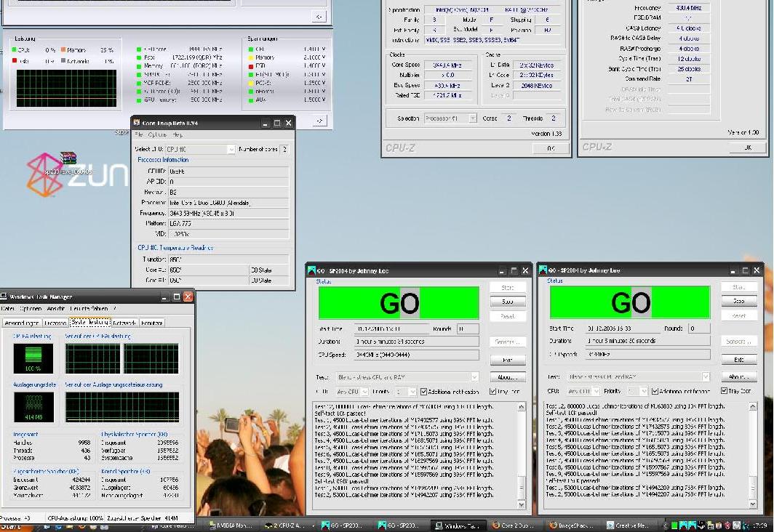Click the About button in the left SP2004
This screenshot has width=774, height=532.
[x=508, y=377]
